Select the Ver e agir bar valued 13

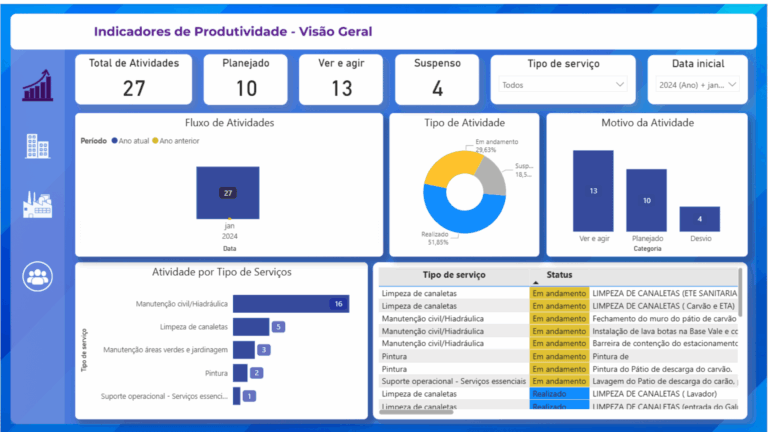pyautogui.click(x=593, y=191)
